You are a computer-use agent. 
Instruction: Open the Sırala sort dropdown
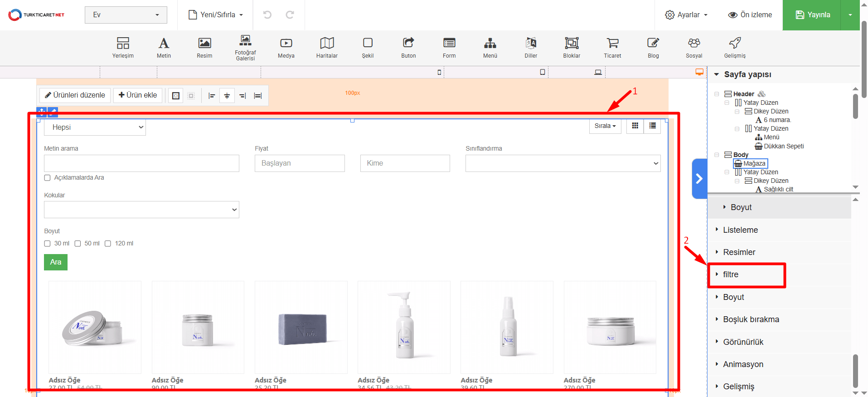[605, 126]
